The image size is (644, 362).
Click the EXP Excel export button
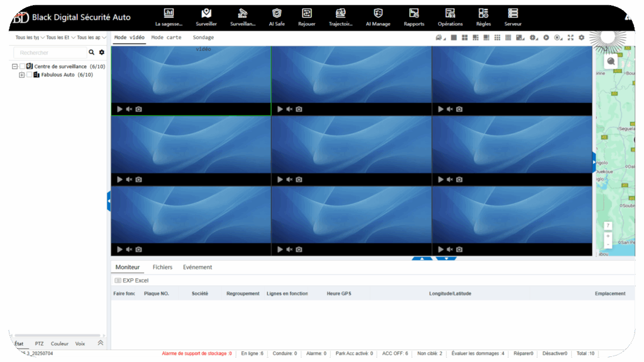(x=131, y=280)
